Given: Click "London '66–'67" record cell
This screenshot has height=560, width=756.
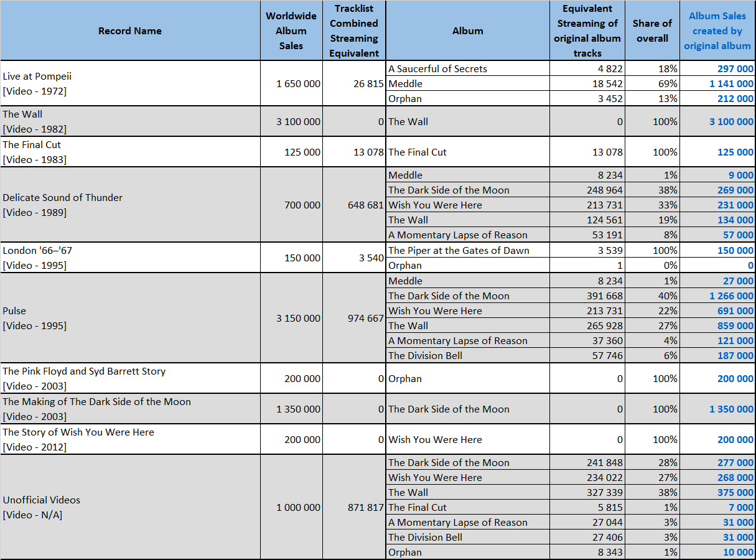Looking at the screenshot, I should 130,258.
